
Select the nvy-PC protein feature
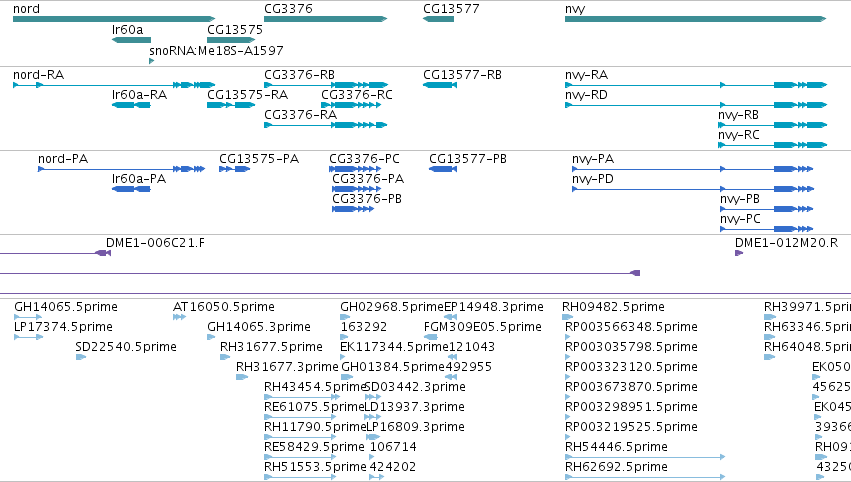coord(766,229)
